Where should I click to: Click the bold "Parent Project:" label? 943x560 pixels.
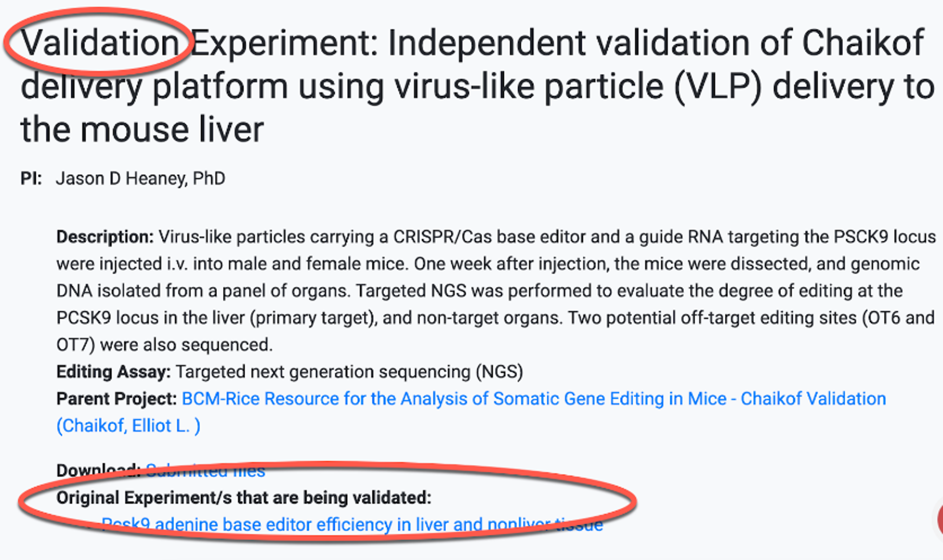116,399
